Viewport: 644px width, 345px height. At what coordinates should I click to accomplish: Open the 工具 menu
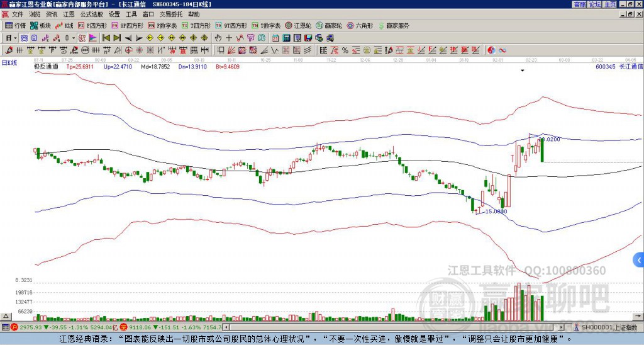tap(131, 14)
